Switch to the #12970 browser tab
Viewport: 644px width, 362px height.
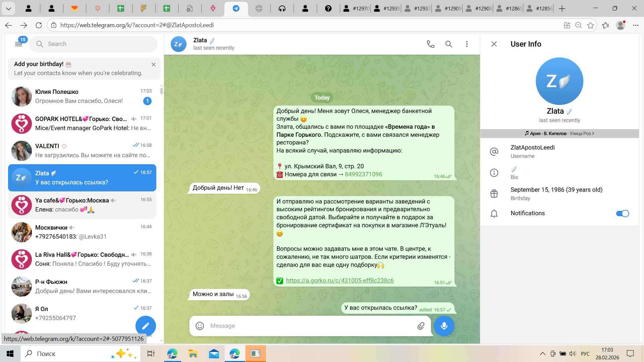click(x=356, y=8)
